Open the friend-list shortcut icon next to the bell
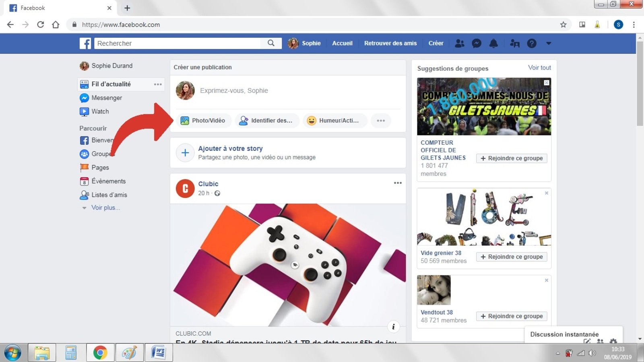 515,43
